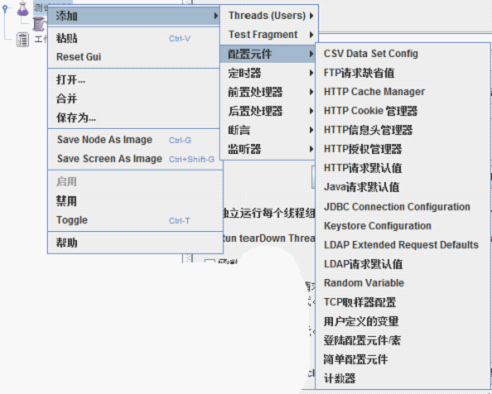Add HTTP信息头管理器
The height and width of the screenshot is (394, 492).
coord(403,130)
